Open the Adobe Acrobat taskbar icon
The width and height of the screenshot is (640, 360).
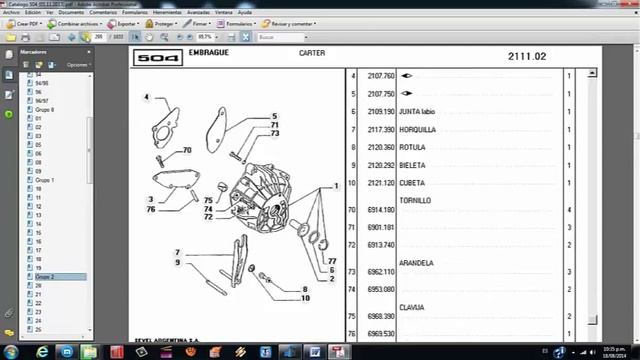[x=339, y=352]
